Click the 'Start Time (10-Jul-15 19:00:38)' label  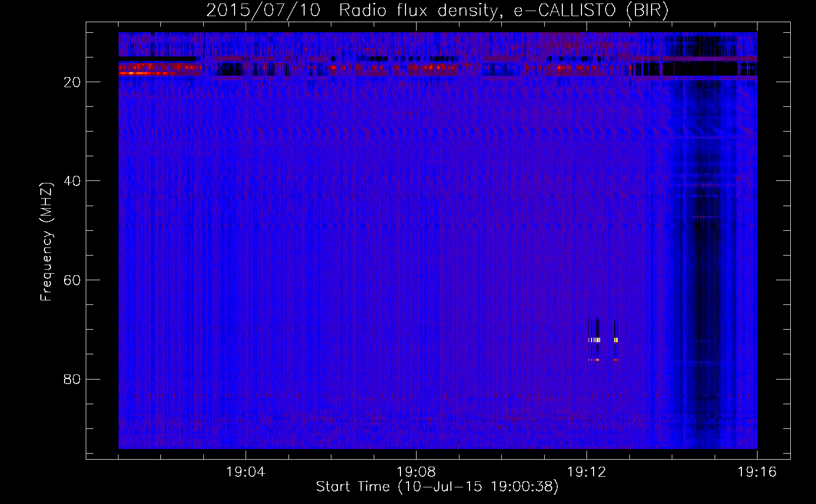tap(437, 487)
